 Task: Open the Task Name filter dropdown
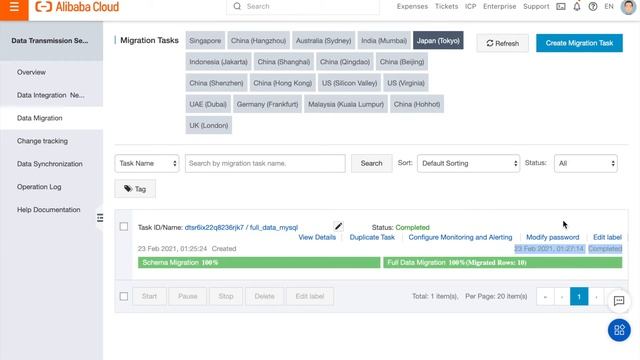point(147,163)
